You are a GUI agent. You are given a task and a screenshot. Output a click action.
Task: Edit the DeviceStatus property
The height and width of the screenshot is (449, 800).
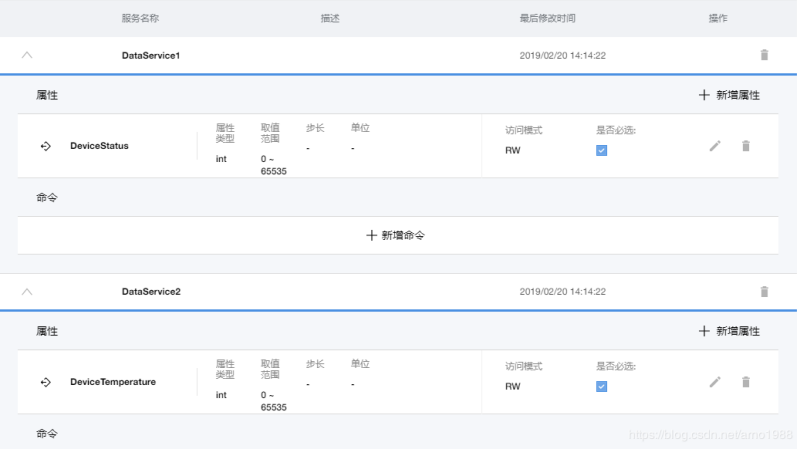[x=715, y=146]
